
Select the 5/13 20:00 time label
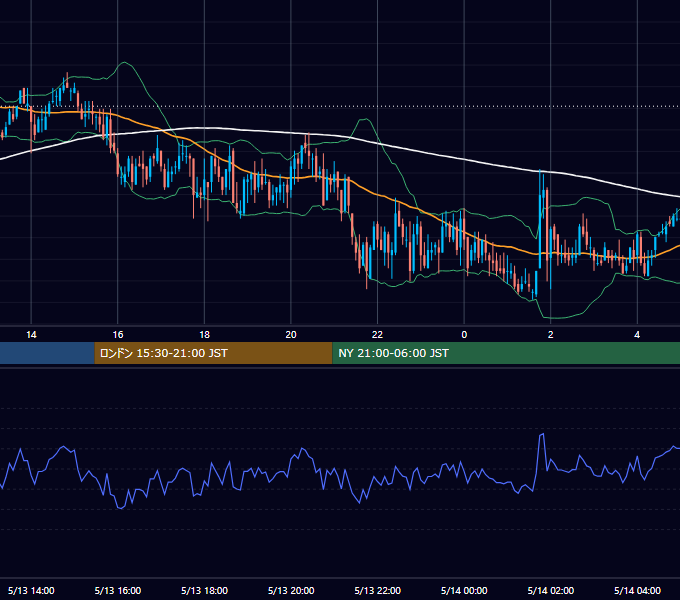291,590
